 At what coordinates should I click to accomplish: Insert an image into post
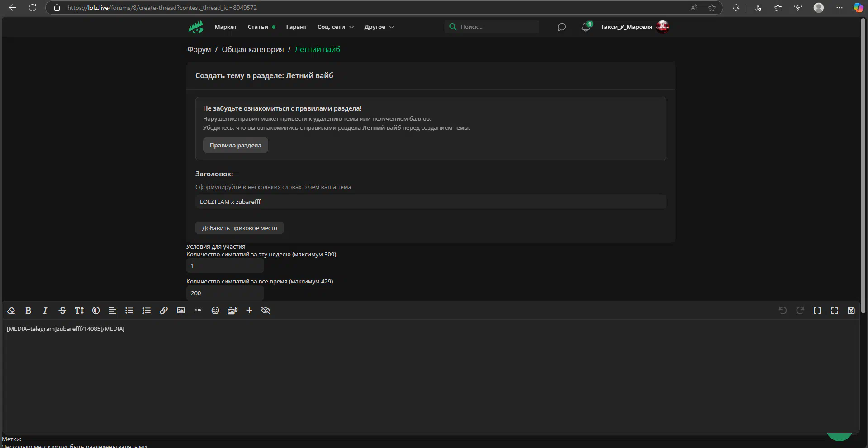181,311
